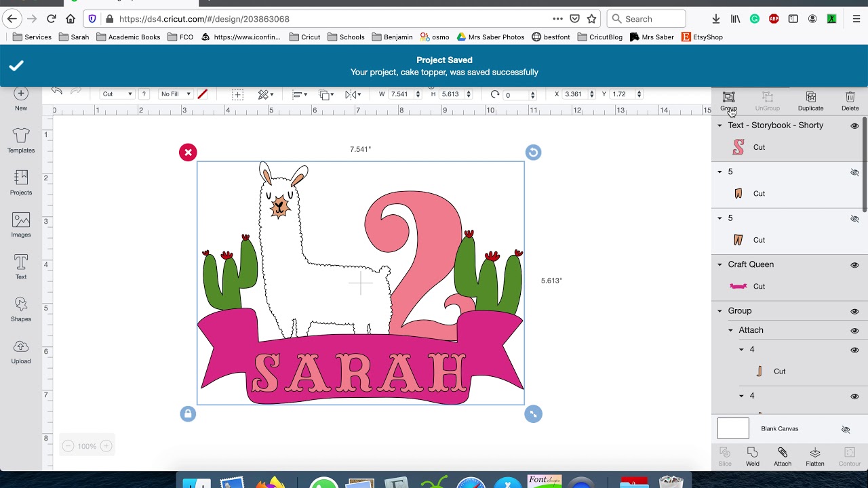Open the Arrange dropdown
Screen dimensions: 868x488
(x=326, y=94)
